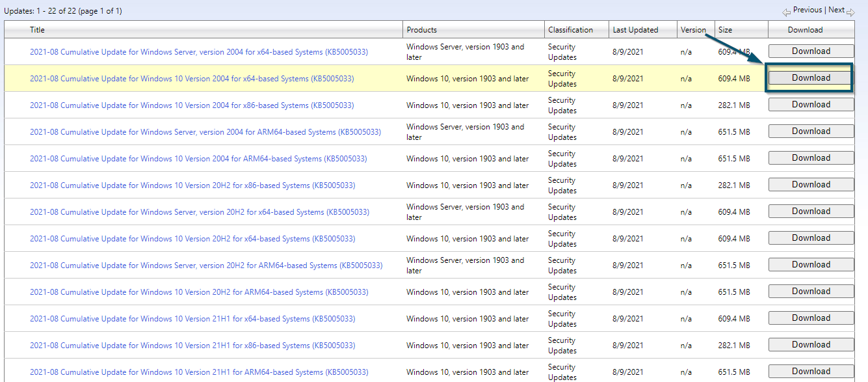
Task: Open Windows Server version 20H2 ARM64 update title
Action: (x=206, y=266)
